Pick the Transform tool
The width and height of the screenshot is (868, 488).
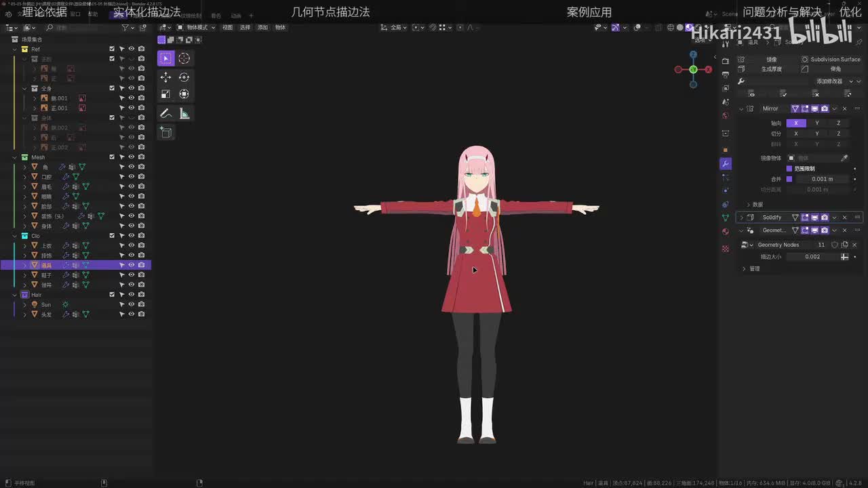click(x=184, y=94)
